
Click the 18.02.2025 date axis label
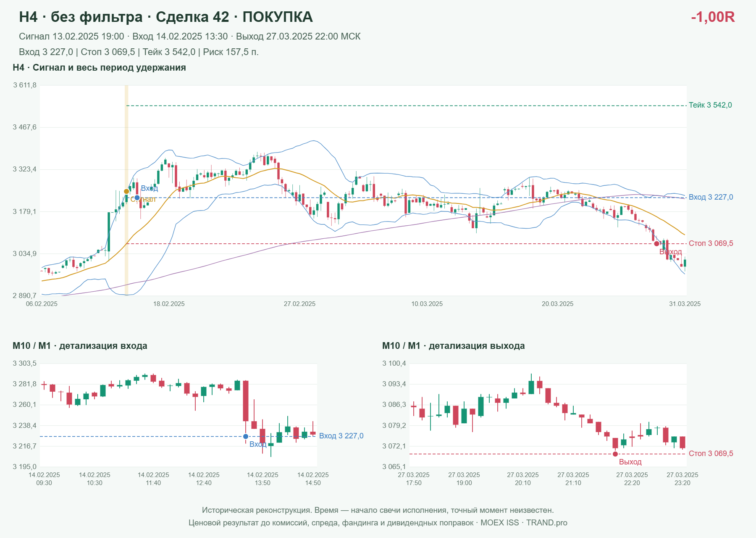coord(169,304)
